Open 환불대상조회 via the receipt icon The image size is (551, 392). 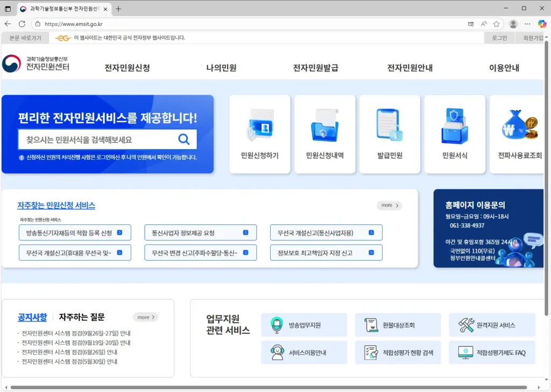[x=371, y=325]
